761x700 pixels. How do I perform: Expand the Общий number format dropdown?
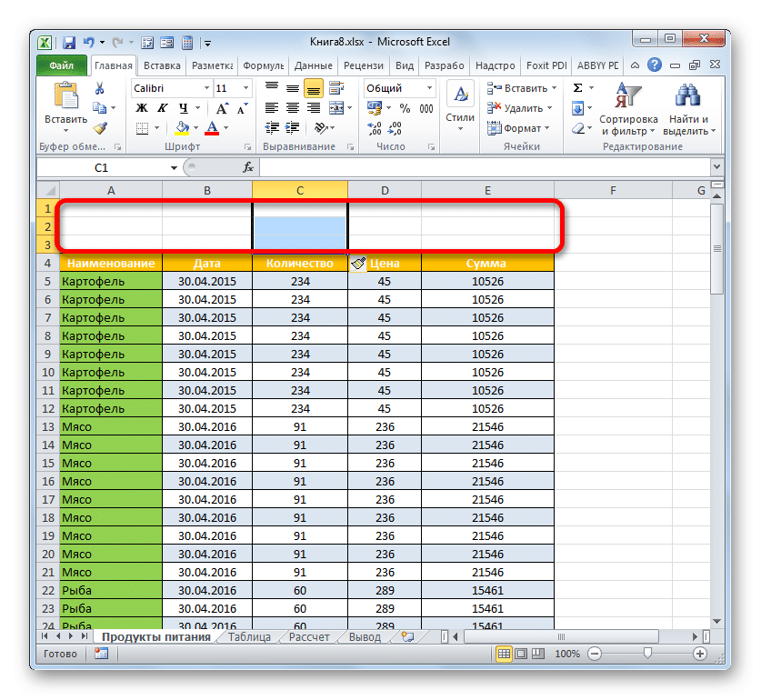[429, 88]
